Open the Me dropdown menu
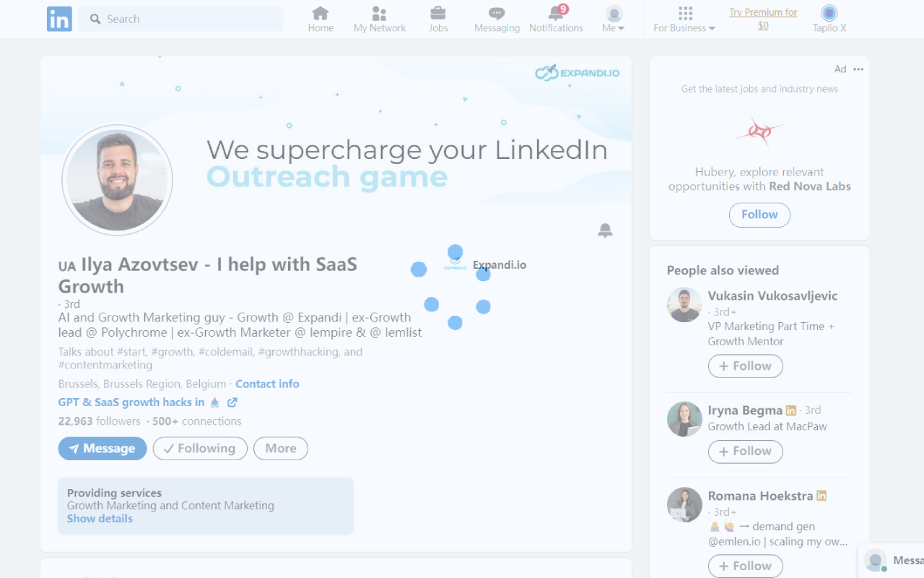The width and height of the screenshot is (924, 578). (x=613, y=18)
